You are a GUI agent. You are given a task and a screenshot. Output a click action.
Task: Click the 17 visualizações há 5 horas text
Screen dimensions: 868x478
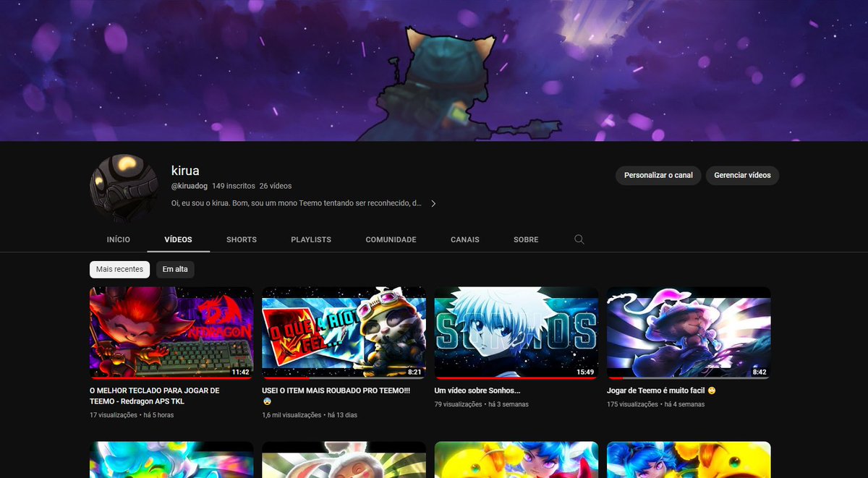pos(132,415)
